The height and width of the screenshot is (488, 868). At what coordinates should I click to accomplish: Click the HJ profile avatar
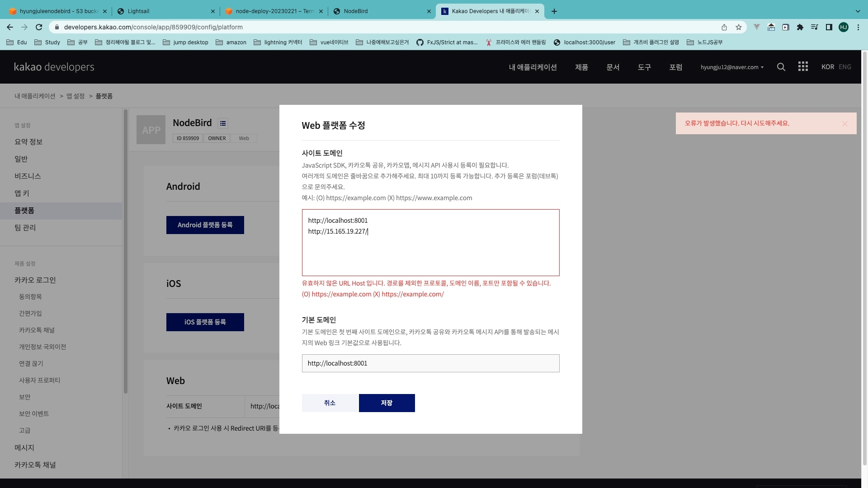(x=844, y=27)
